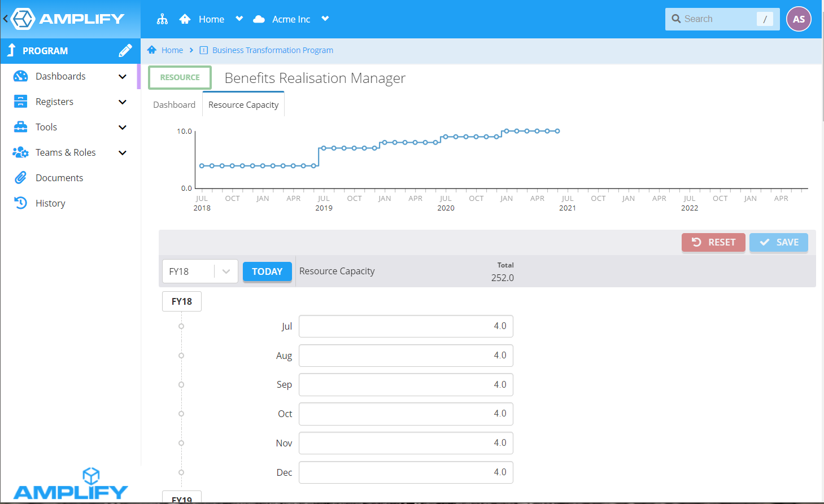Click the search magnifier icon
Viewport: 824px width, 504px height.
pyautogui.click(x=676, y=19)
